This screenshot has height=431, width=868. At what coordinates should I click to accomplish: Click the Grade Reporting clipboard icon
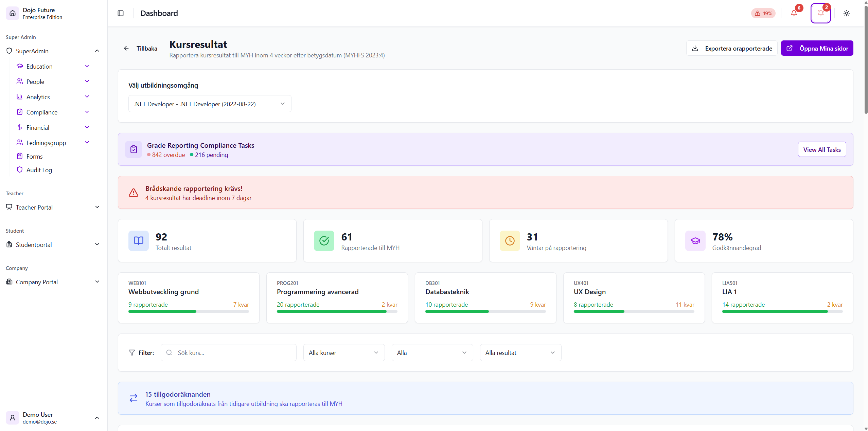pos(134,149)
